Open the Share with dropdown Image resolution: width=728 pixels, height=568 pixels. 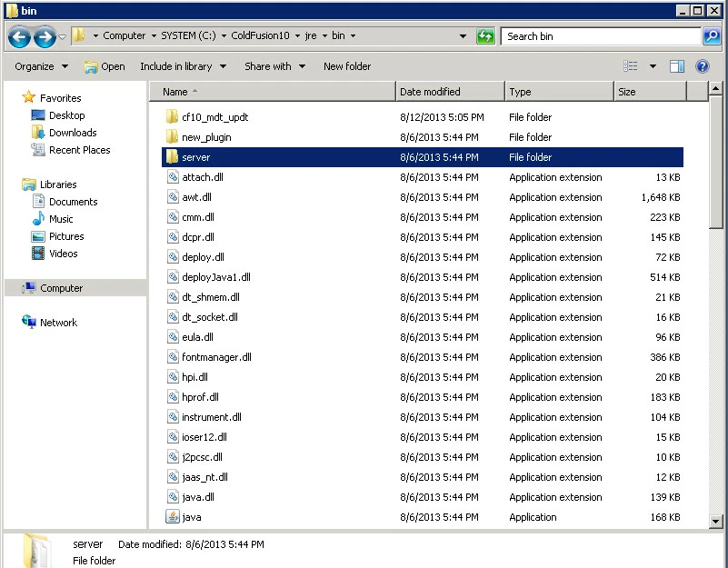[x=274, y=66]
